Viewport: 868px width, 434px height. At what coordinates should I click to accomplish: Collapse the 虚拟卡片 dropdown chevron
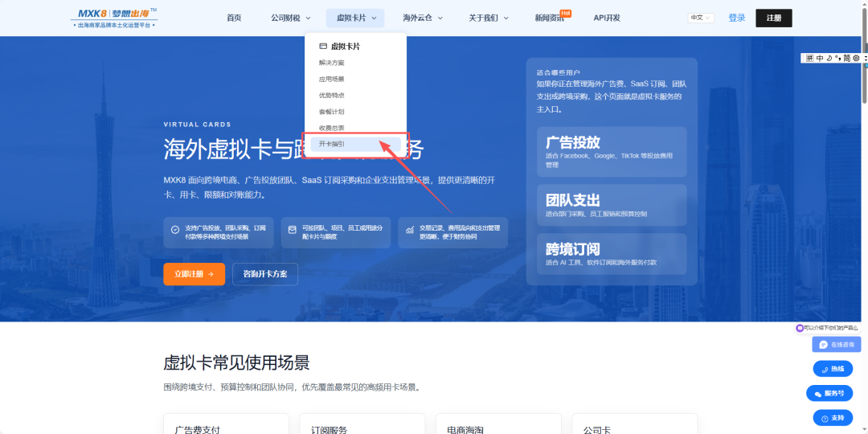[375, 18]
